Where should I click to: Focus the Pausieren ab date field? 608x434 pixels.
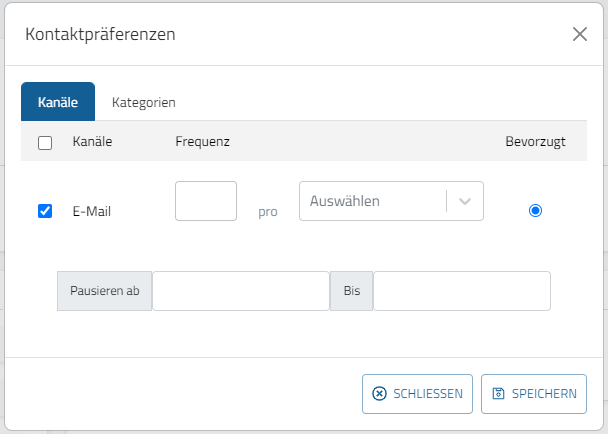(x=241, y=291)
